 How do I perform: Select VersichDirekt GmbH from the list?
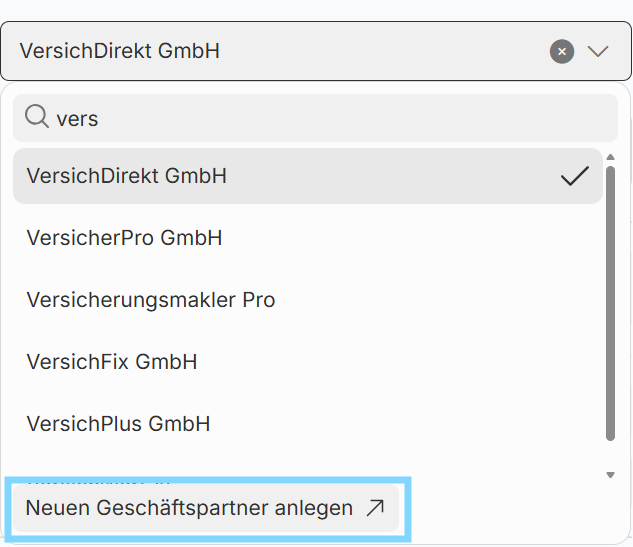[x=127, y=176]
